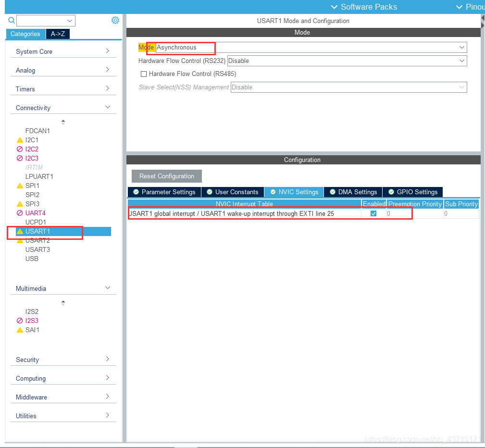Click the Enabled column header

[x=374, y=204]
